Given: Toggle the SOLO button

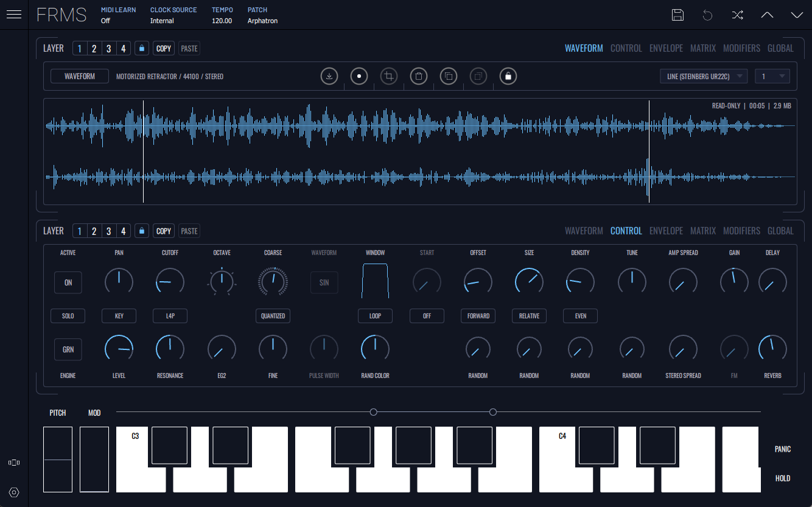Looking at the screenshot, I should click(x=68, y=316).
